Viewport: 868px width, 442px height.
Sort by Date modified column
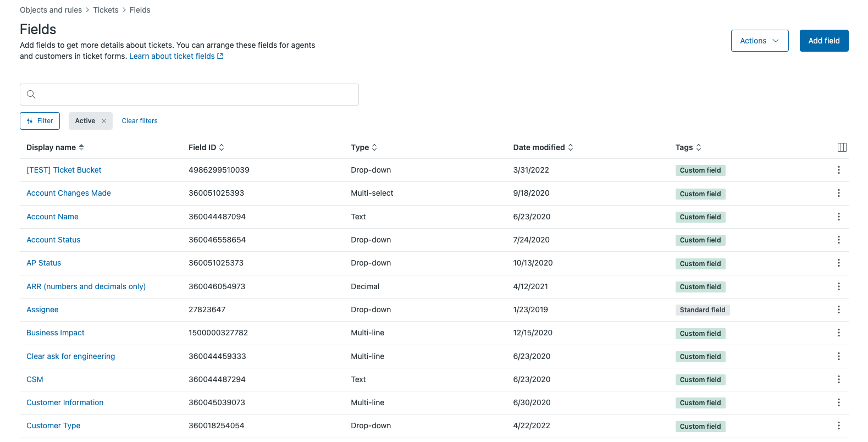pyautogui.click(x=543, y=147)
